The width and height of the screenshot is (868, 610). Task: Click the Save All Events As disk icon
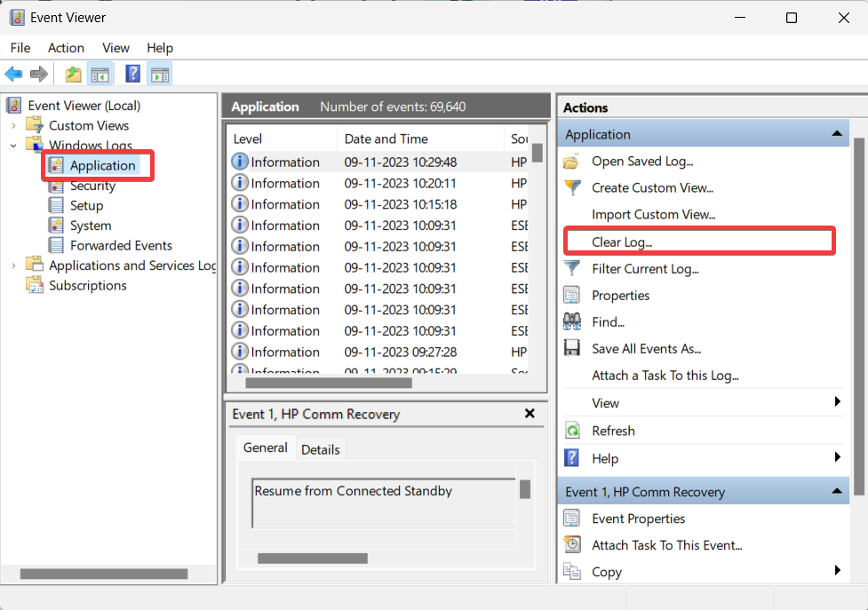[573, 348]
